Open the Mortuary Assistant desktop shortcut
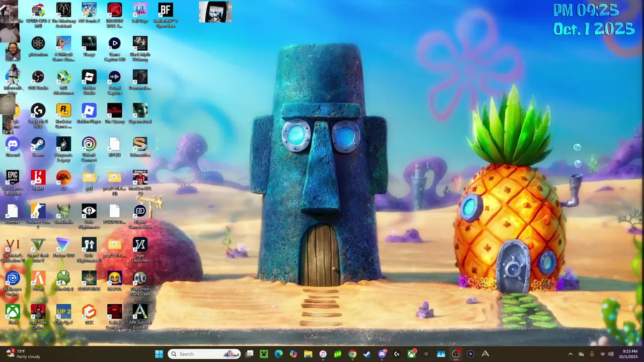The width and height of the screenshot is (644, 362). (x=63, y=15)
